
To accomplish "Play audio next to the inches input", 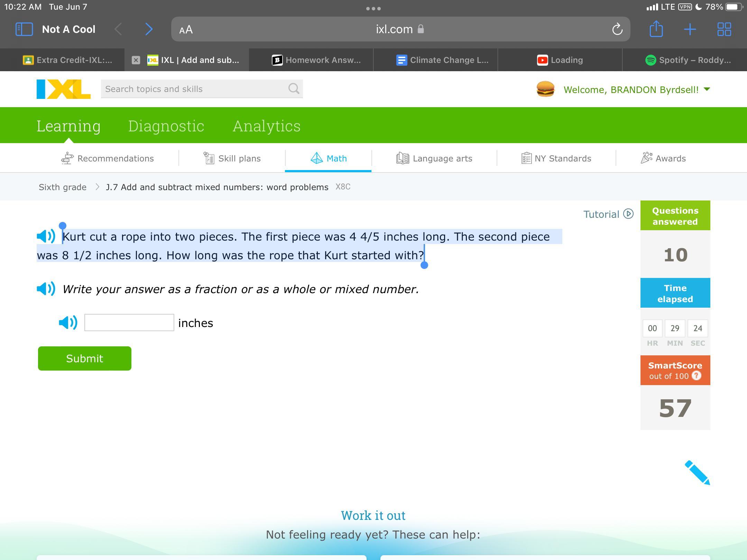I will pos(68,323).
